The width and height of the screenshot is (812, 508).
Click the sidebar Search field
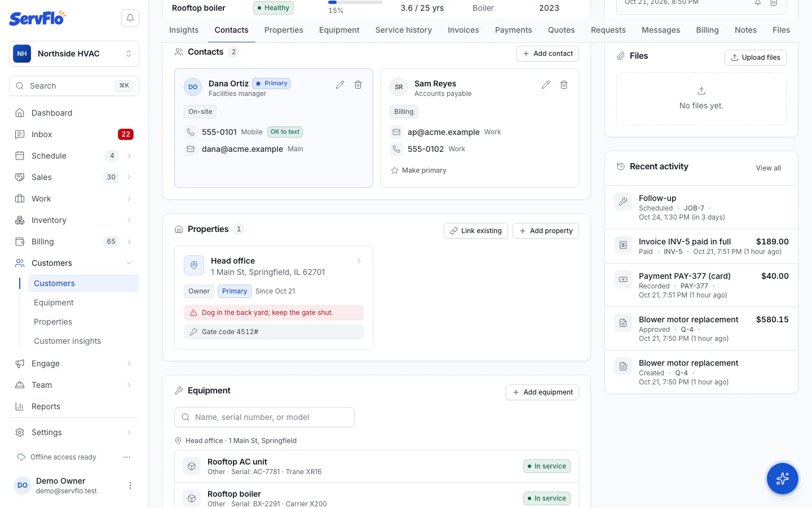(x=74, y=86)
